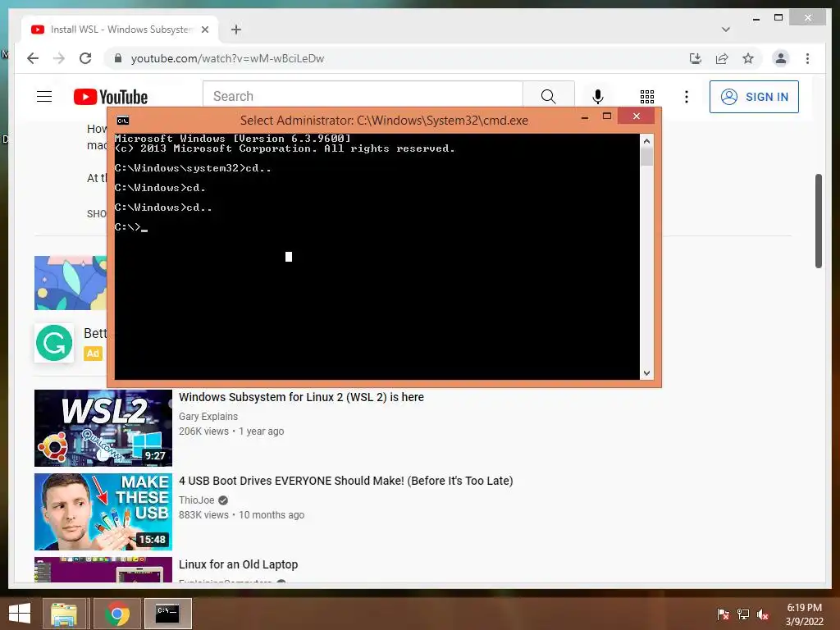Share this page icon
Viewport: 840px width, 630px height.
[722, 58]
